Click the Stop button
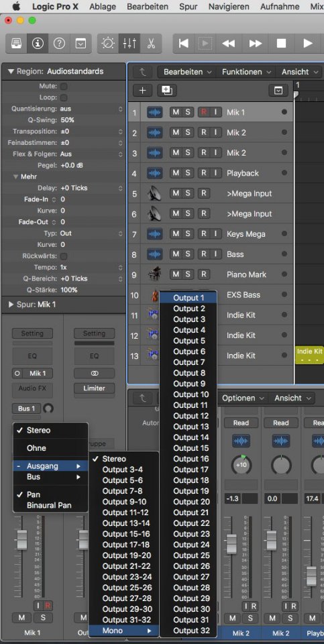Image resolution: width=324 pixels, height=644 pixels. (281, 44)
